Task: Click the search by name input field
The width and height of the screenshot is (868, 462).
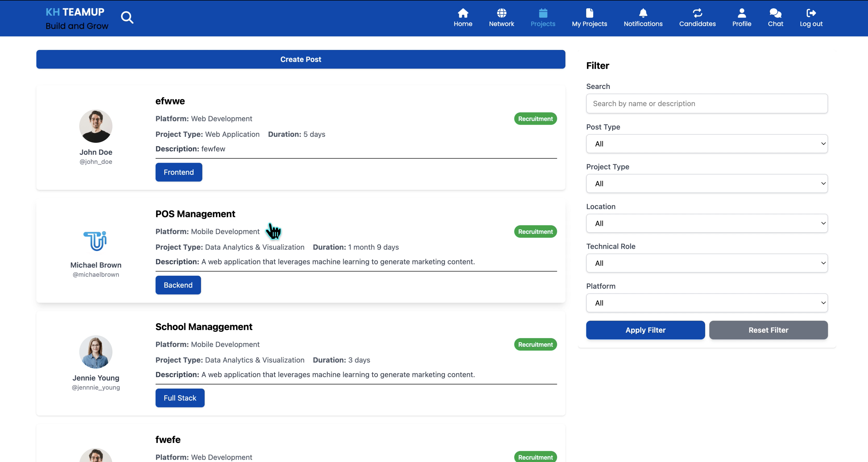Action: pos(707,103)
